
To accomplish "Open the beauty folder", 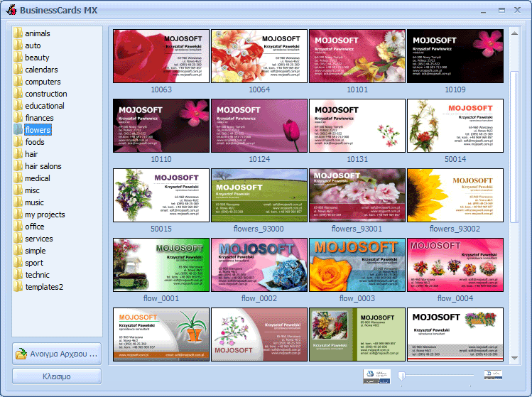I will [31, 58].
